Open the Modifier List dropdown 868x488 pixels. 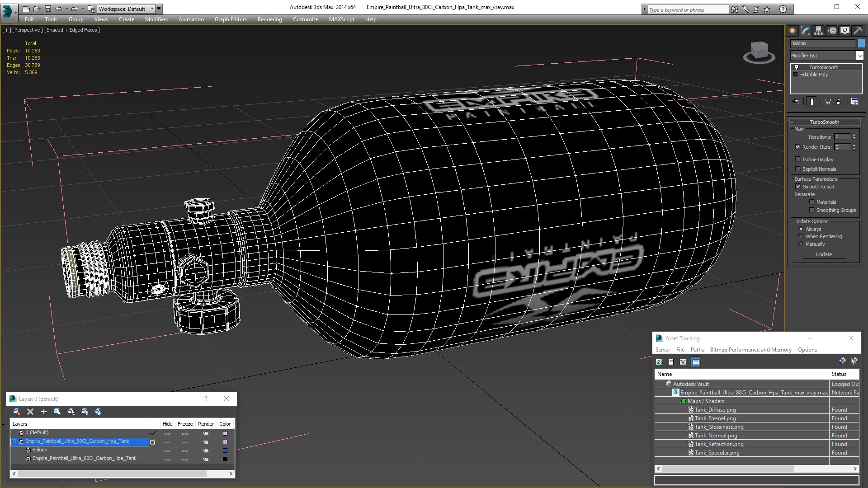(x=859, y=56)
